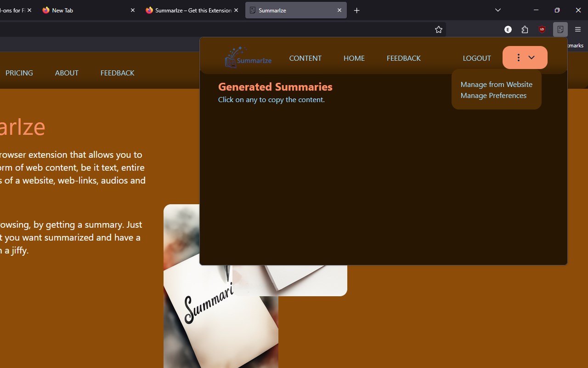Screen dimensions: 588x368
Task: Open the SummarIze extension toolbar icon
Action: coord(560,29)
